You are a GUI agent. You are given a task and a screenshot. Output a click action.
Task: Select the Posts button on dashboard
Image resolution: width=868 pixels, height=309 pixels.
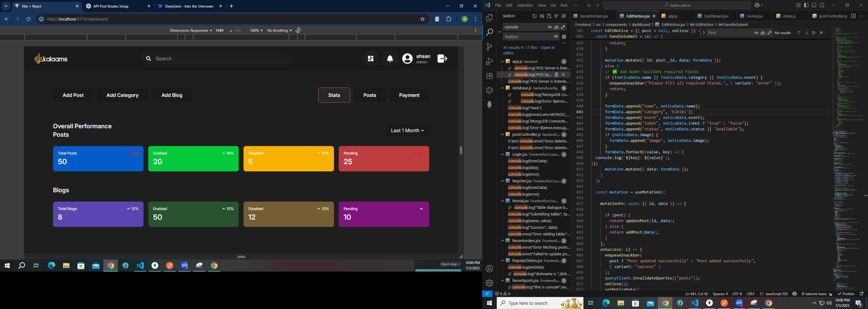pyautogui.click(x=370, y=95)
